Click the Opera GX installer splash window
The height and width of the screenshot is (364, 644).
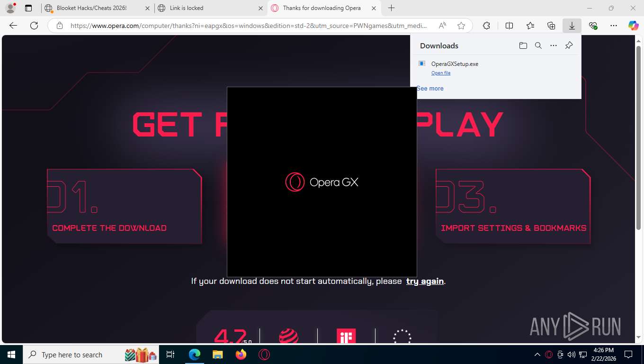[x=322, y=182]
